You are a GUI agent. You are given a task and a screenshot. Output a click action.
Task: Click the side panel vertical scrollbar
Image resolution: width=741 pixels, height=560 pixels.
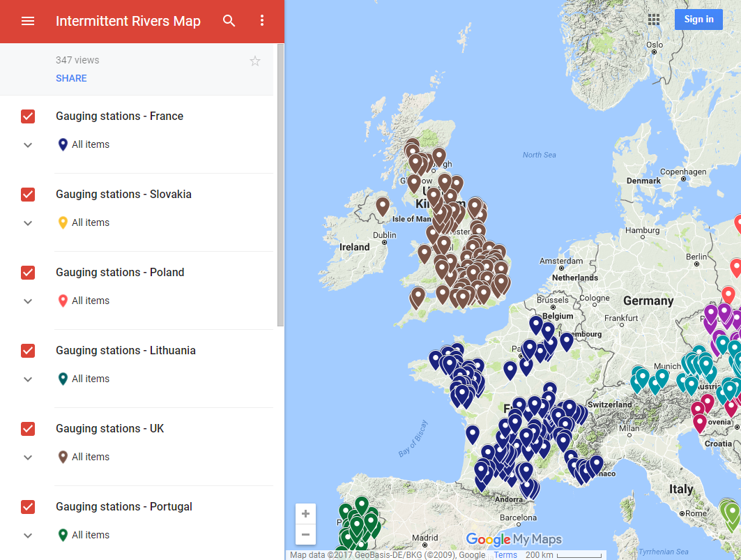[281, 185]
